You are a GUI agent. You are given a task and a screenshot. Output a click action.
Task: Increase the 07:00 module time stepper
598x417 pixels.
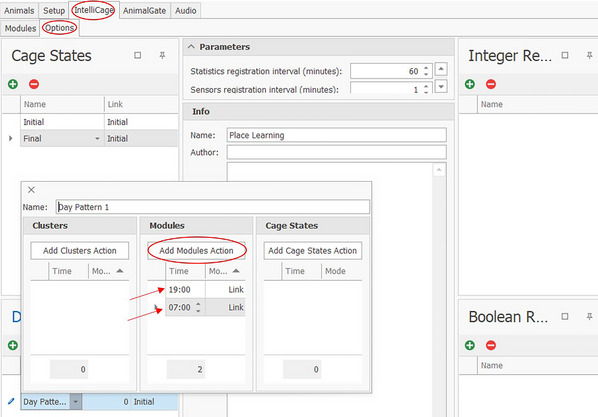[198, 304]
